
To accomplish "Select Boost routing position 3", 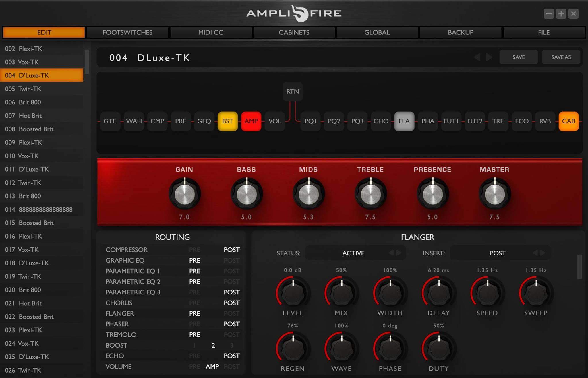I will (x=231, y=345).
